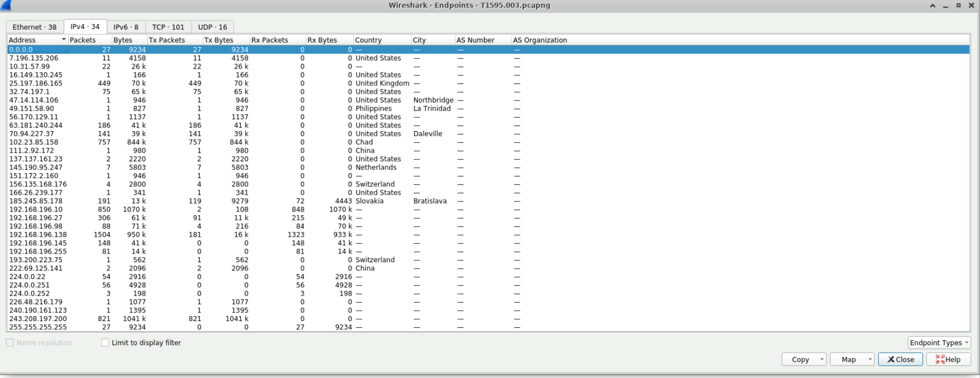Sort by the AS Number column header
This screenshot has height=378, width=980.
pos(483,40)
